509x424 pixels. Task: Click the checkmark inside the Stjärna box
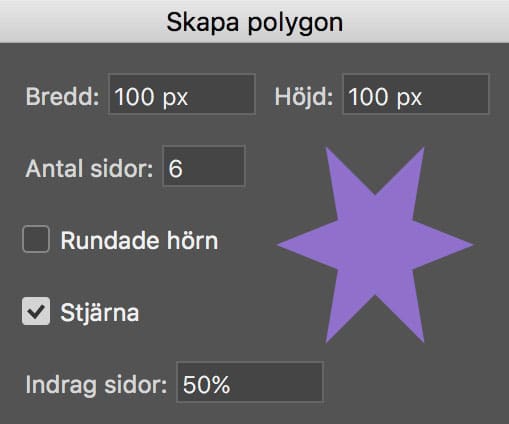tap(36, 311)
